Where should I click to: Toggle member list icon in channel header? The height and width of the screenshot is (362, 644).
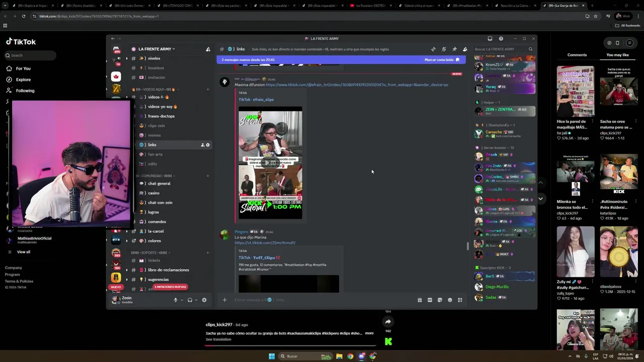(x=465, y=49)
